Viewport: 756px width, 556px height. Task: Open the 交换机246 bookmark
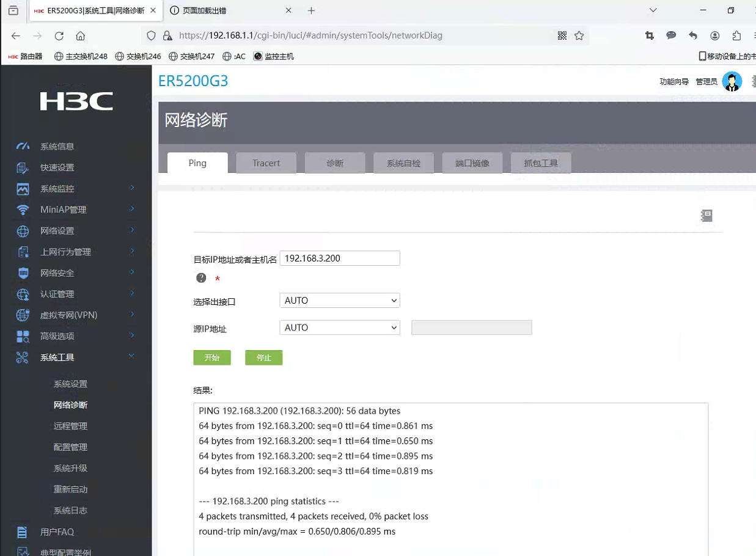click(138, 56)
